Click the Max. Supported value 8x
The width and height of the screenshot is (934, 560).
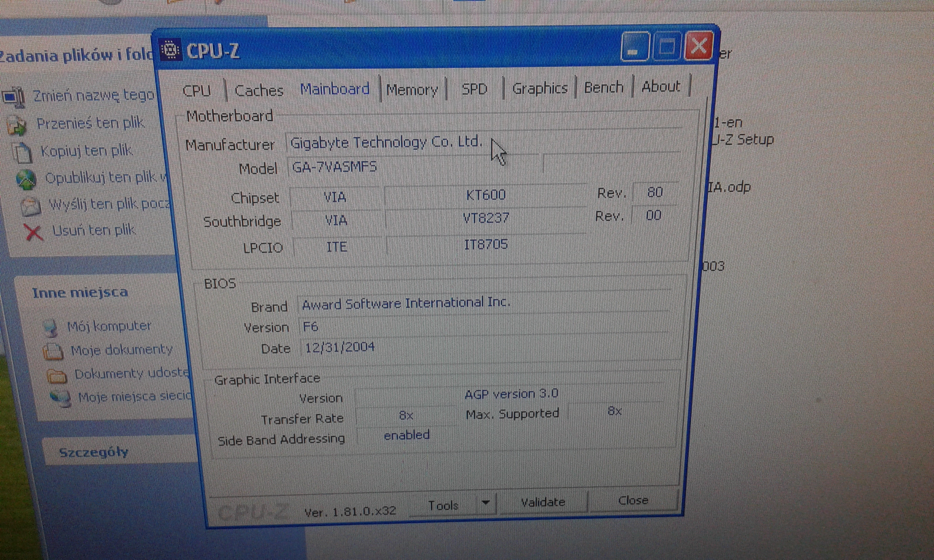pos(615,411)
